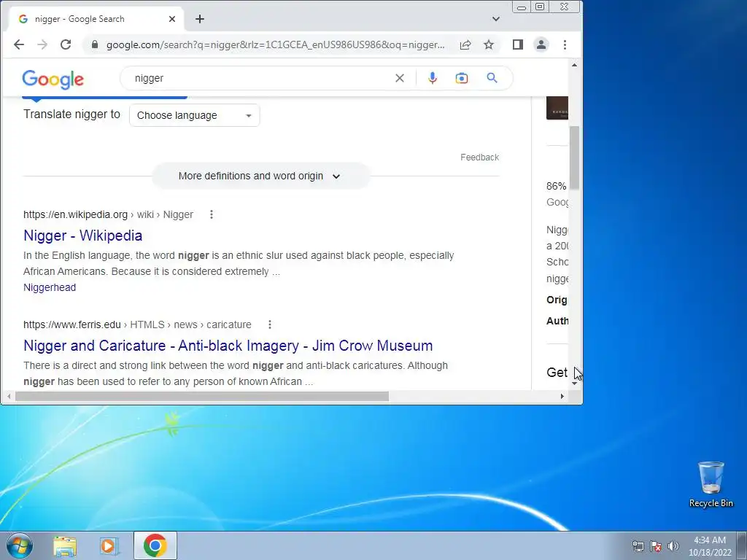Click the Action Center flag icon
Viewport: 747px width, 560px height.
656,546
